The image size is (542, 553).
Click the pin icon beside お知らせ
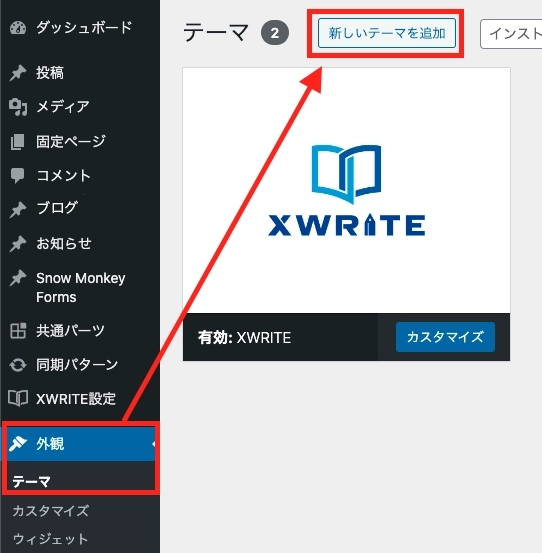pyautogui.click(x=18, y=243)
